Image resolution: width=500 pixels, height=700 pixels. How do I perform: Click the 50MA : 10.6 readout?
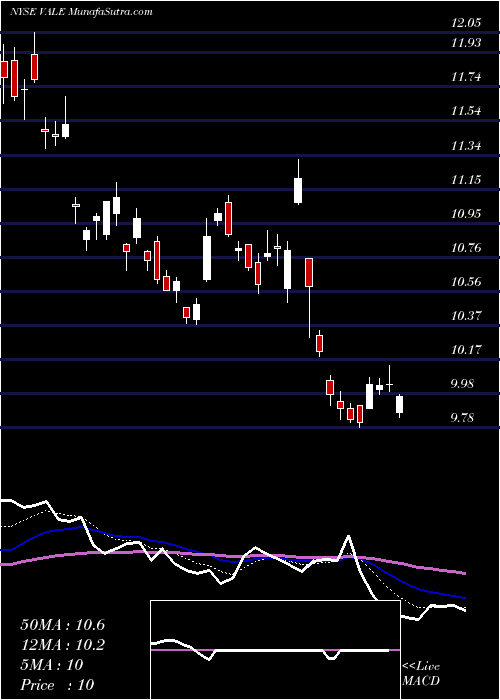63,625
